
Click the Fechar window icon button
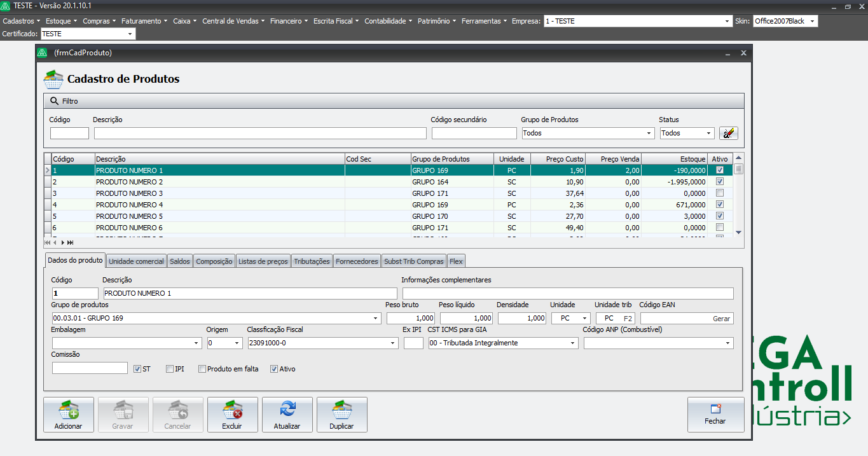(x=715, y=408)
